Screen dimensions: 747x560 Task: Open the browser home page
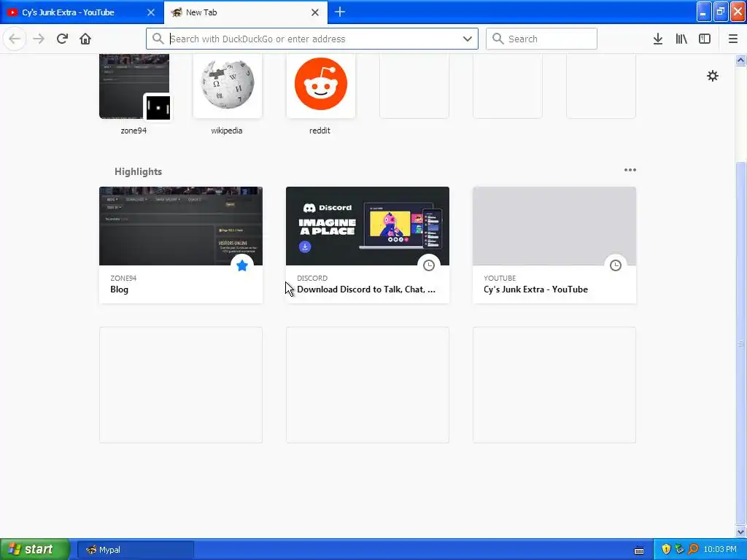(85, 39)
